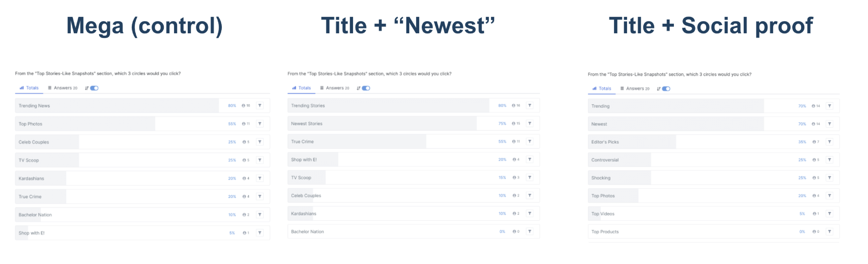Filter by Shop with E! in Mega control

pos(260,233)
